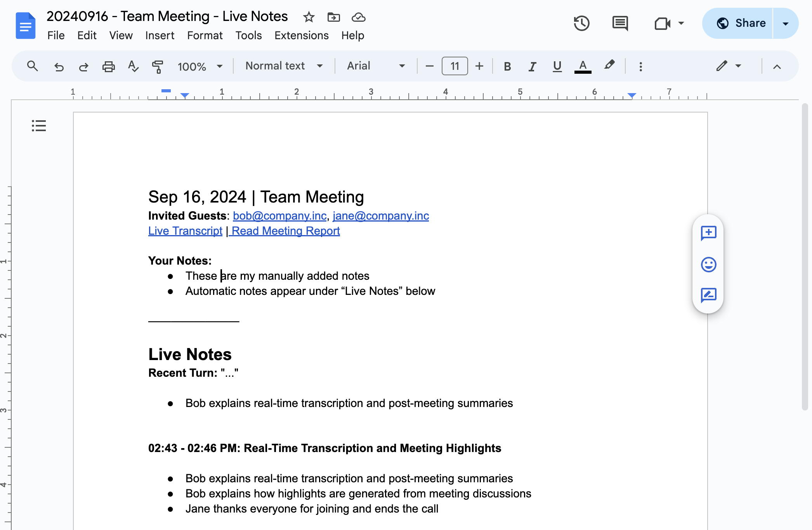
Task: Open the zoom level dropdown
Action: [200, 66]
